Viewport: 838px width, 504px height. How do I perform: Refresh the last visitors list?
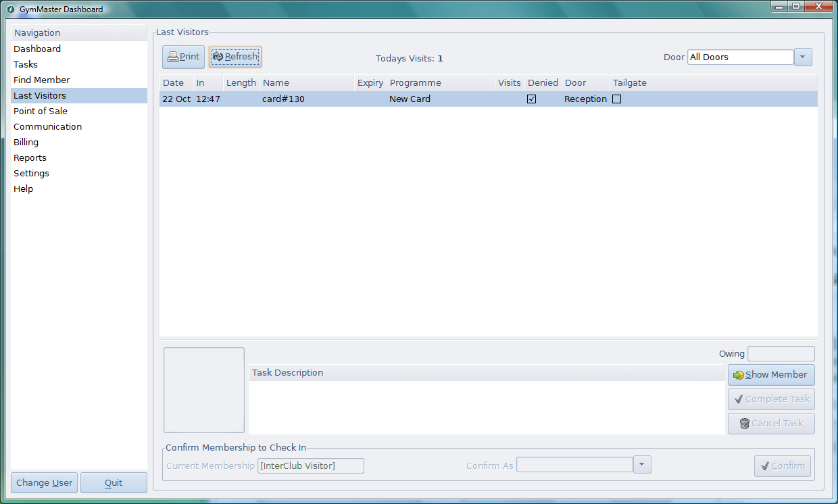pyautogui.click(x=235, y=57)
